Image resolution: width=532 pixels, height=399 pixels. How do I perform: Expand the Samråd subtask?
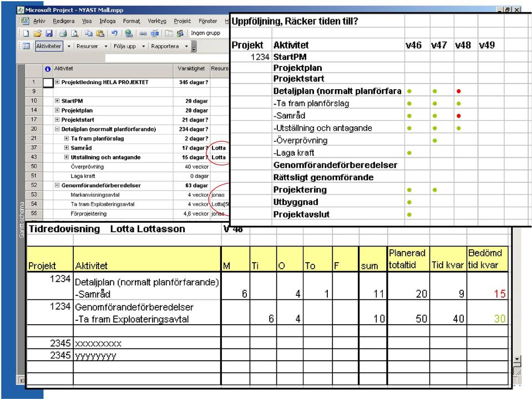[67, 148]
